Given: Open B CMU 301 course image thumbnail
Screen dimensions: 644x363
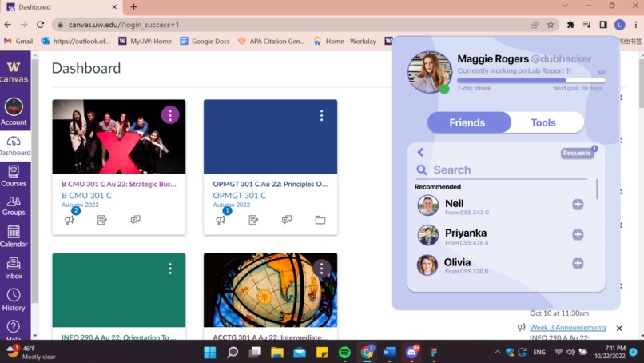Looking at the screenshot, I should [x=119, y=137].
